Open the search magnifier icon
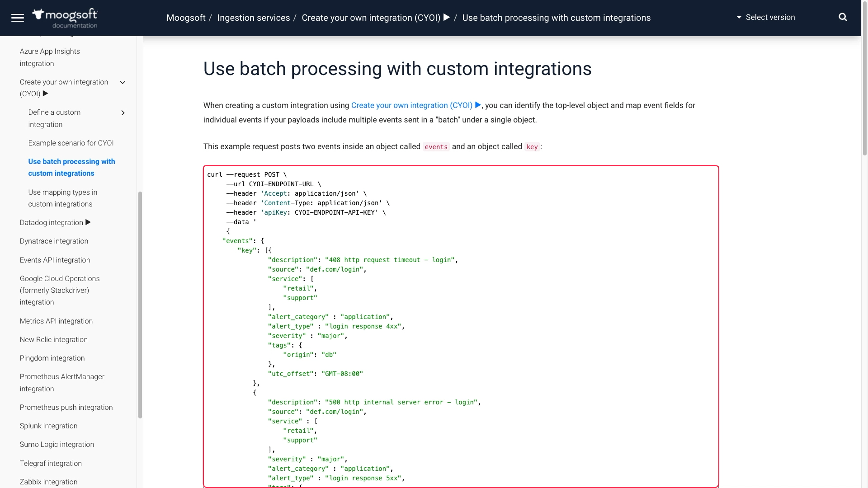 (x=843, y=17)
